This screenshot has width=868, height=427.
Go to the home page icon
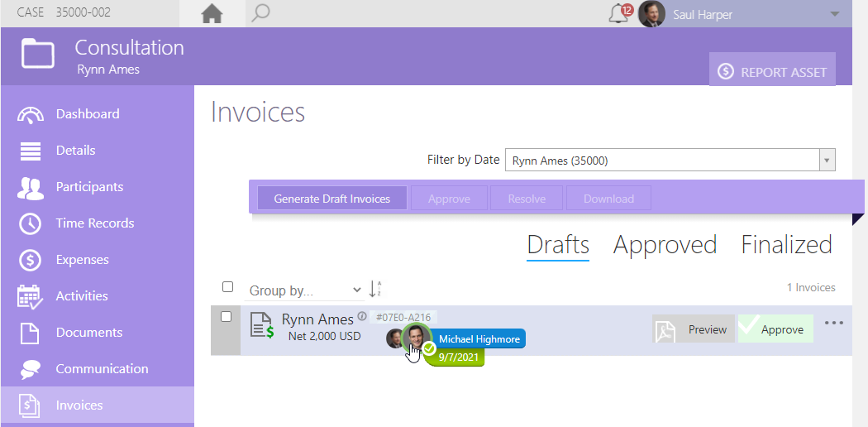tap(212, 13)
